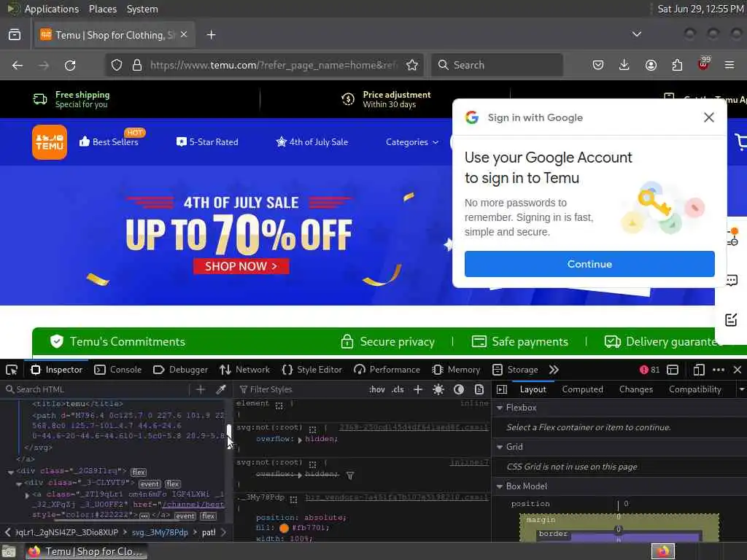The width and height of the screenshot is (747, 560).
Task: Open the Changes sidebar tab
Action: click(636, 389)
